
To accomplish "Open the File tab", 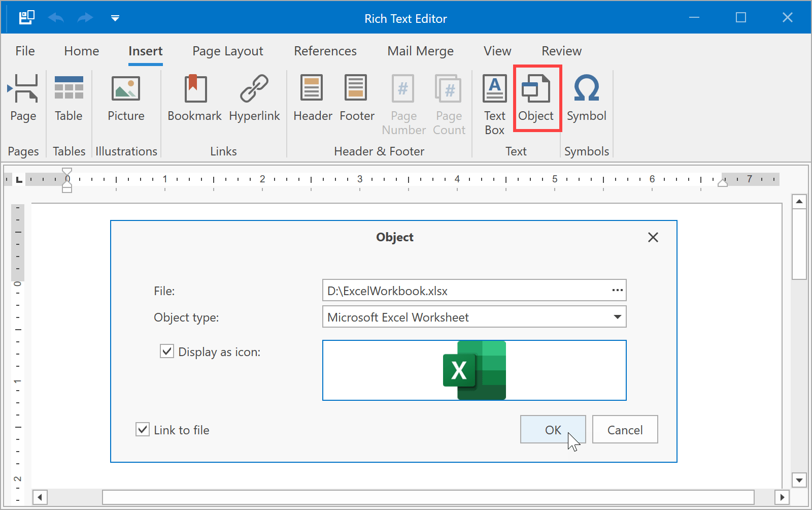I will [25, 51].
